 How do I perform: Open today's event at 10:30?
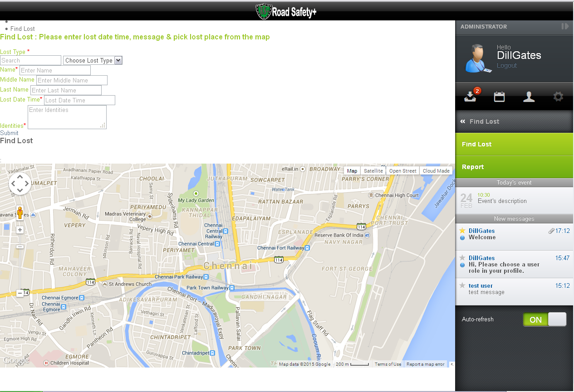515,200
